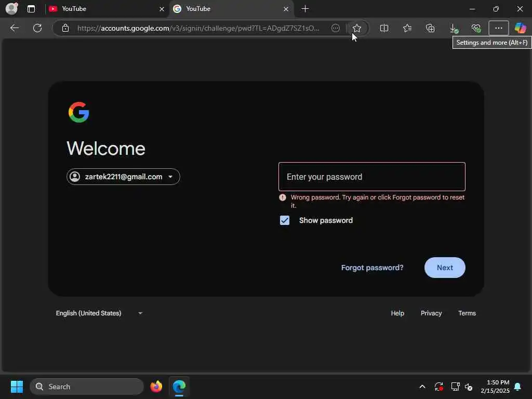The height and width of the screenshot is (399, 532).
Task: Click the wrong password error icon
Action: (282, 197)
